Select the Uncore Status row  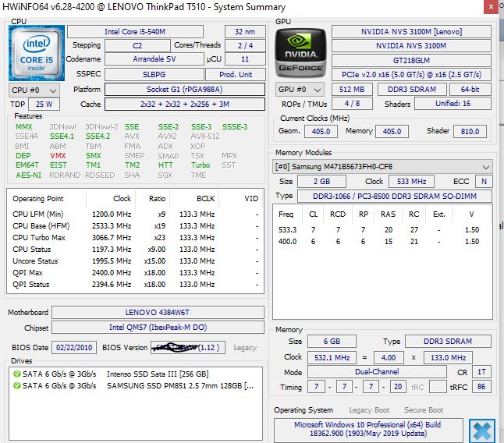point(135,260)
